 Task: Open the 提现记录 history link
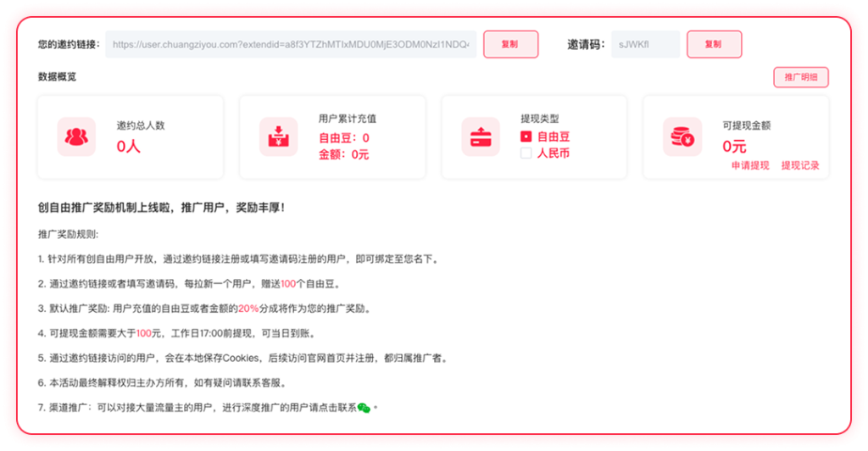tap(800, 165)
